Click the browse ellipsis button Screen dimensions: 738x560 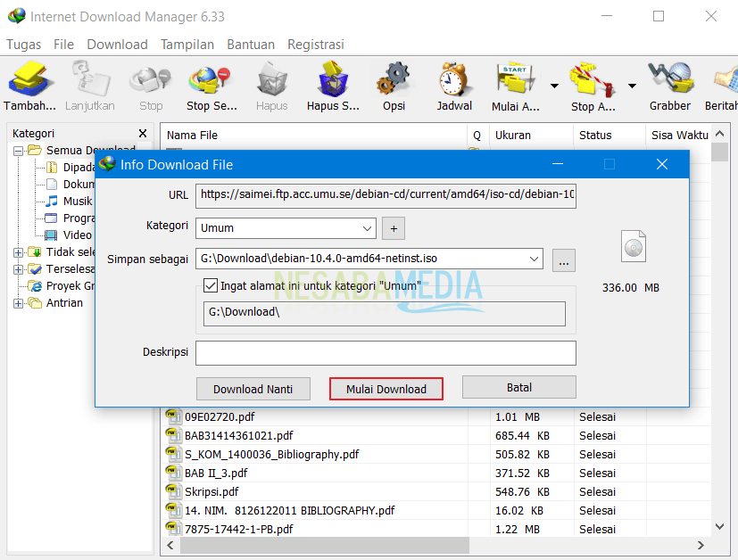coord(564,260)
